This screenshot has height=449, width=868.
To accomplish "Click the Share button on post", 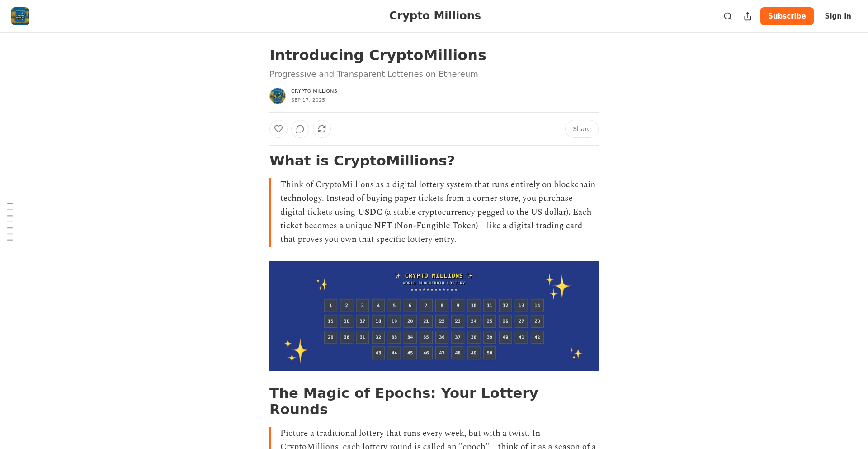I will (x=582, y=129).
